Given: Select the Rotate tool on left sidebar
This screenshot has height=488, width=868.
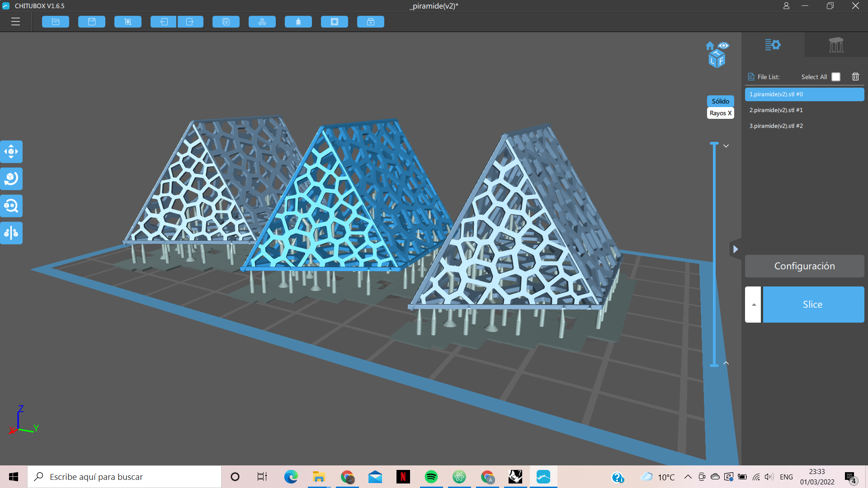Looking at the screenshot, I should [11, 179].
